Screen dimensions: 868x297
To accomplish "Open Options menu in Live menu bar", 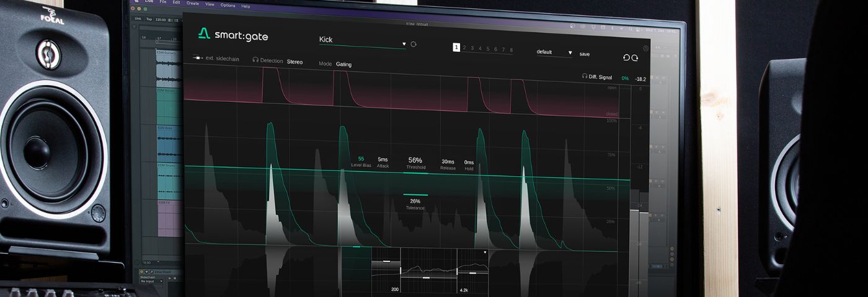I will point(228,5).
